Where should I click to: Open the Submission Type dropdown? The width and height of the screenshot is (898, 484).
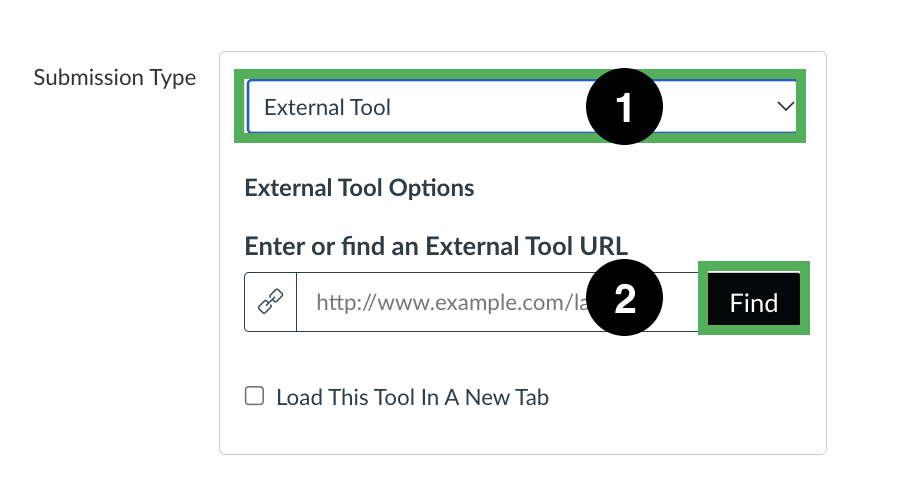(521, 107)
